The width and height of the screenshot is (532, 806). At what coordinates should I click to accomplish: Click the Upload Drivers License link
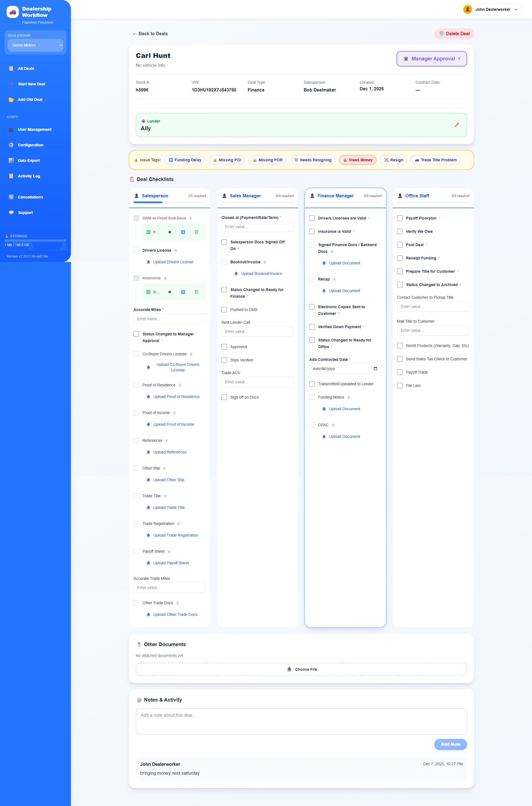pos(173,262)
